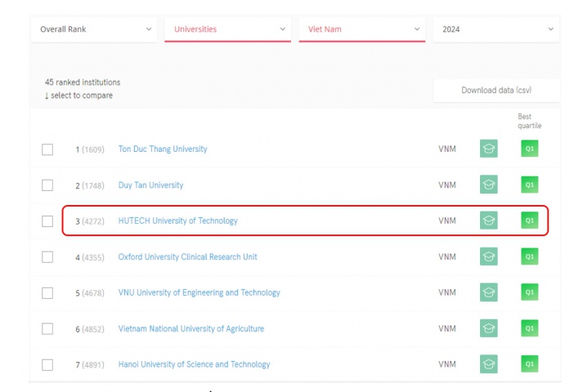
Task: Click rank text '3 (4272)'
Action: click(90, 221)
